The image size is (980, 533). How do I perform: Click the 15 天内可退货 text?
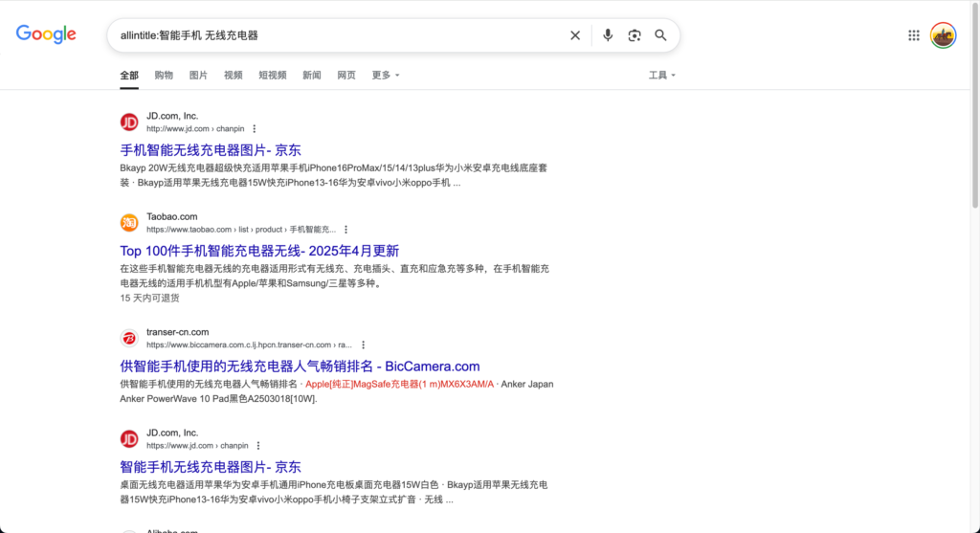pos(150,298)
